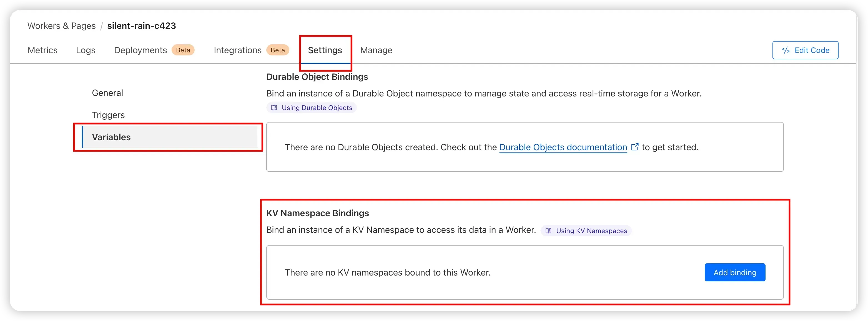
Task: Click the book icon beside Using KV Namespaces
Action: [548, 231]
